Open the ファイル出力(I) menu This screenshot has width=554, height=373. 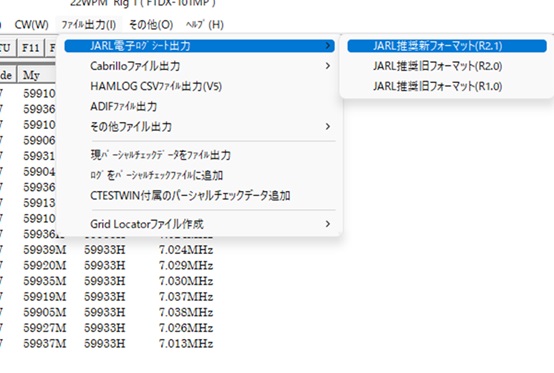(89, 25)
